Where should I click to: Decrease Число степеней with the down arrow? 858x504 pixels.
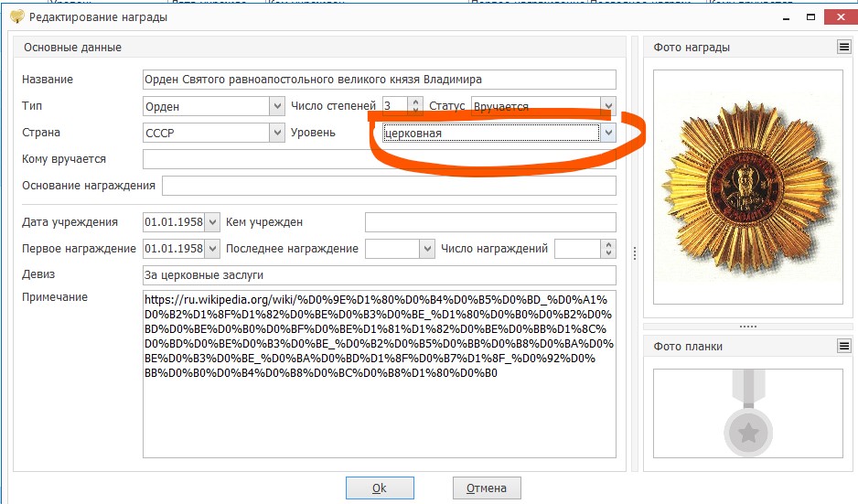coord(416,111)
